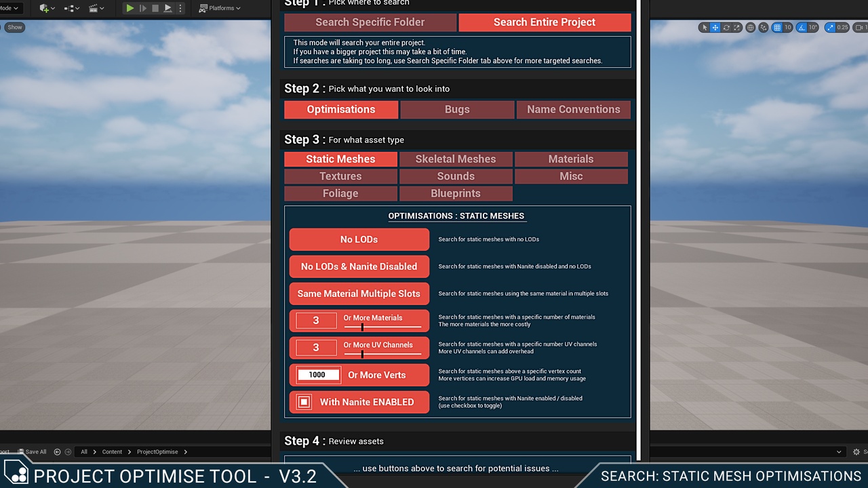The height and width of the screenshot is (488, 868).
Task: Choose Blueprints asset type
Action: [456, 194]
